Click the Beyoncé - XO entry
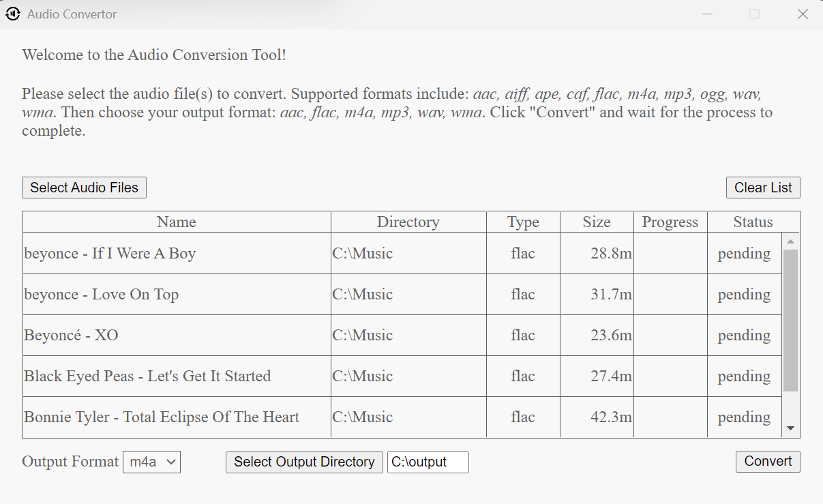The width and height of the screenshot is (823, 504). click(x=176, y=335)
